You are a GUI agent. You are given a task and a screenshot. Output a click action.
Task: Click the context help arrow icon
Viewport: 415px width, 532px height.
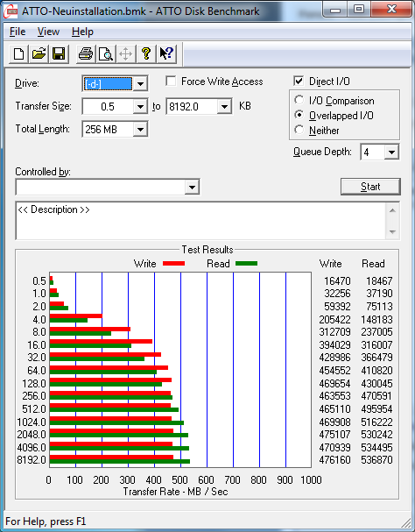[x=166, y=54]
